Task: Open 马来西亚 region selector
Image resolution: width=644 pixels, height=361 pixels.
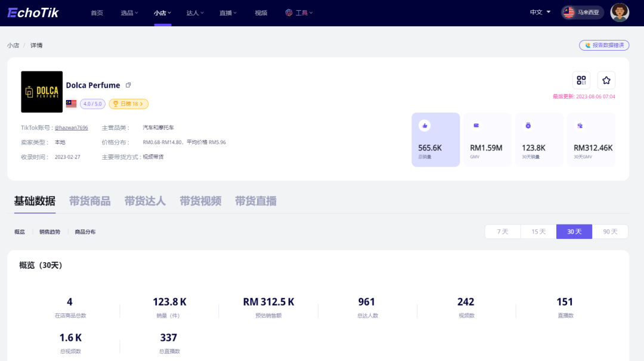Action: click(583, 13)
